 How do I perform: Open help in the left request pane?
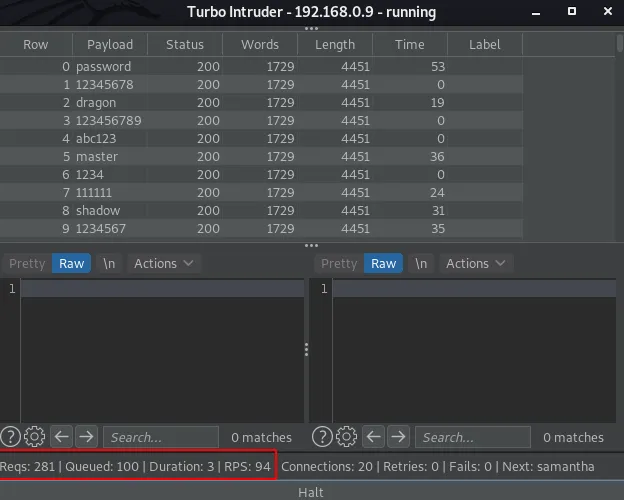click(x=10, y=437)
